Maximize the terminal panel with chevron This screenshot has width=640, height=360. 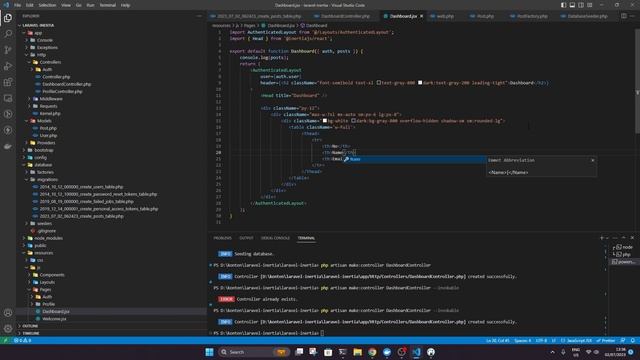pos(623,238)
